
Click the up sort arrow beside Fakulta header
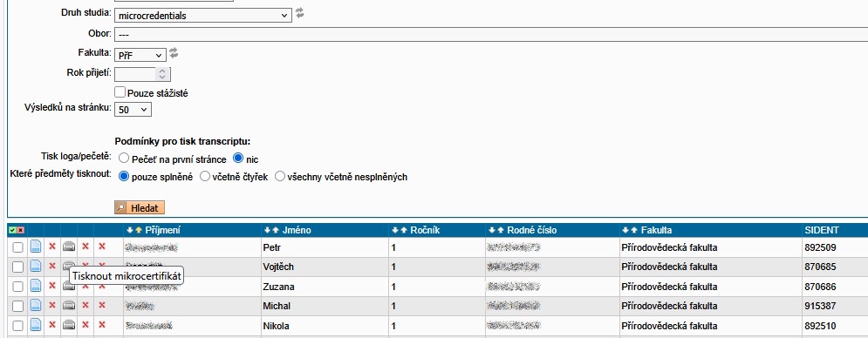point(633,230)
